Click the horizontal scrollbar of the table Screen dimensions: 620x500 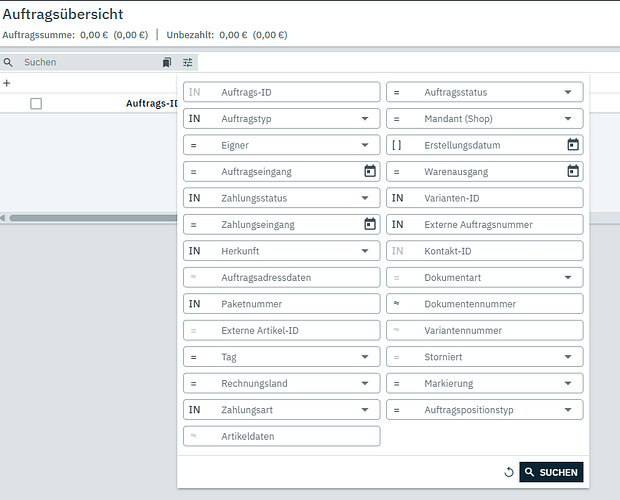coord(93,218)
